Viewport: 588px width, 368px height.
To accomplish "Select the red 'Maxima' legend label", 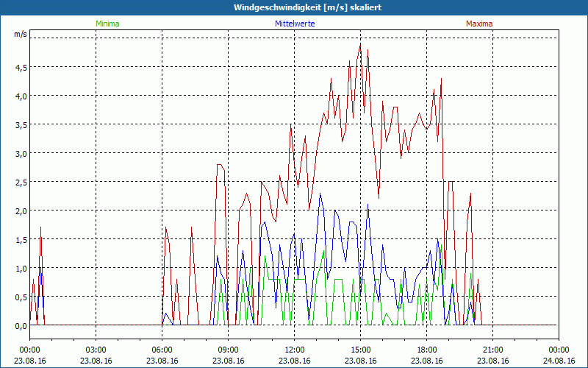I will (x=479, y=24).
